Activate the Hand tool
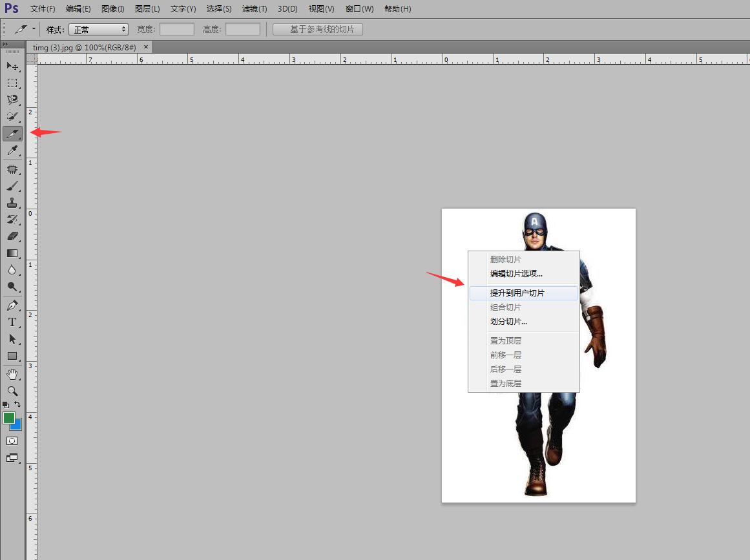This screenshot has height=560, width=750. pos(12,374)
